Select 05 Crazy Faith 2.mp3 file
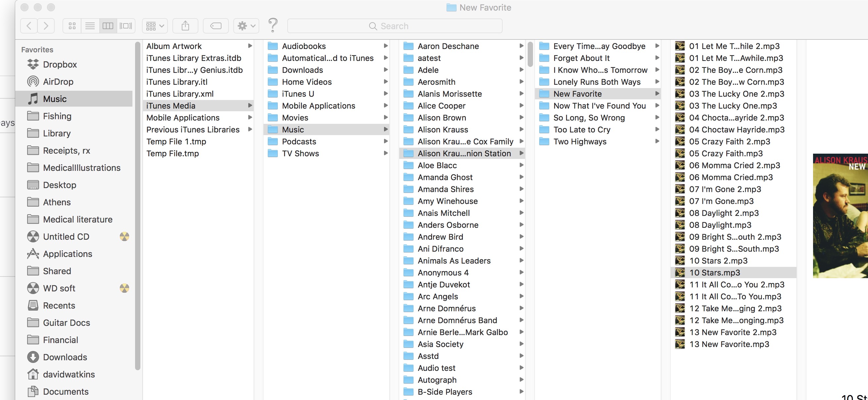Screen dimensions: 868x400 [734, 141]
